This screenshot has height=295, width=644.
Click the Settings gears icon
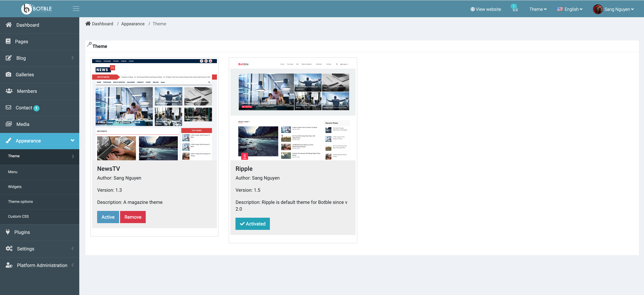[x=9, y=248]
